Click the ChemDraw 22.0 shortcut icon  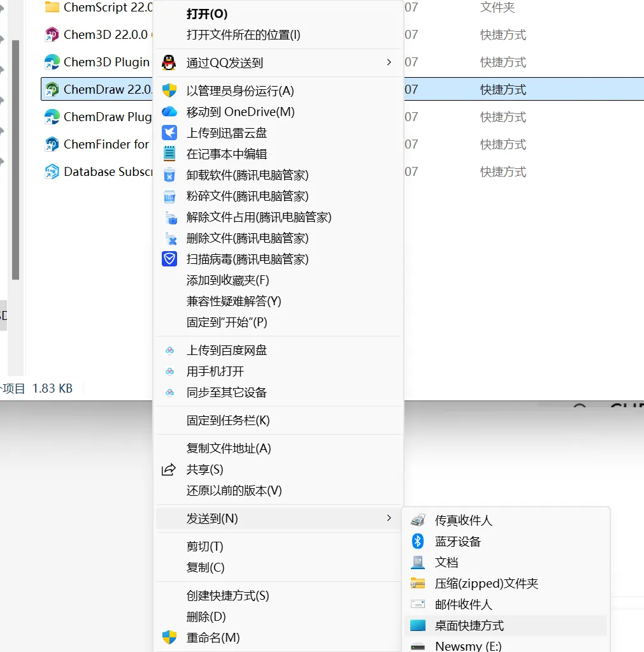coord(52,89)
